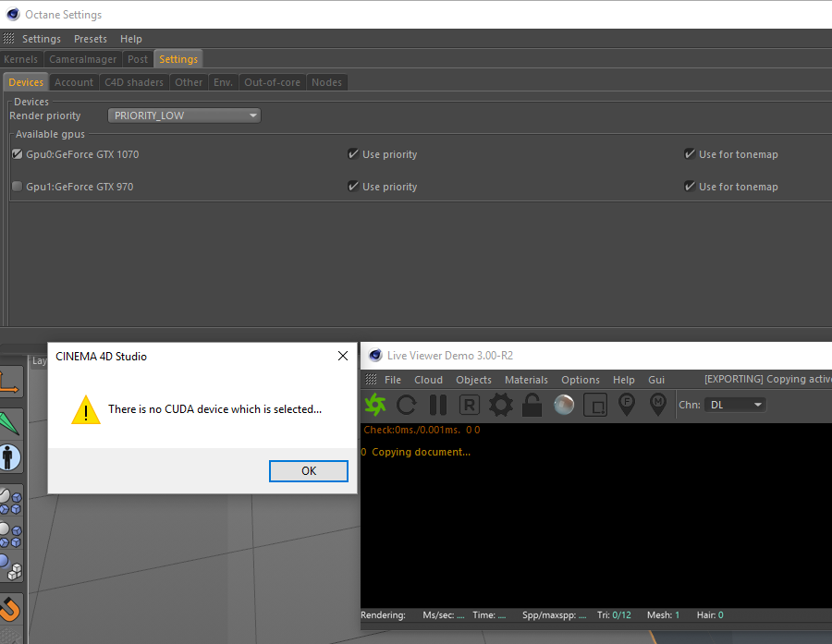Pause rendering in Live Viewer
The height and width of the screenshot is (644, 832).
[x=438, y=405]
